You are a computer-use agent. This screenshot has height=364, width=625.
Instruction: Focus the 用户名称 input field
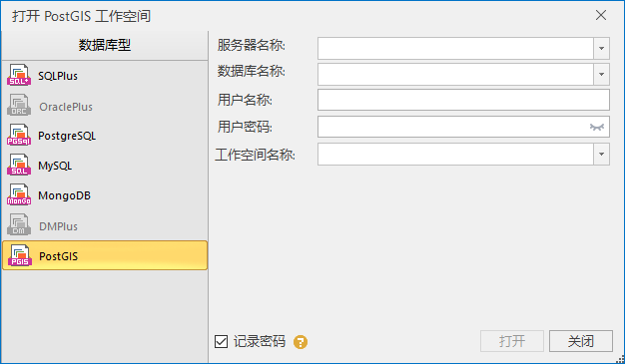[463, 100]
